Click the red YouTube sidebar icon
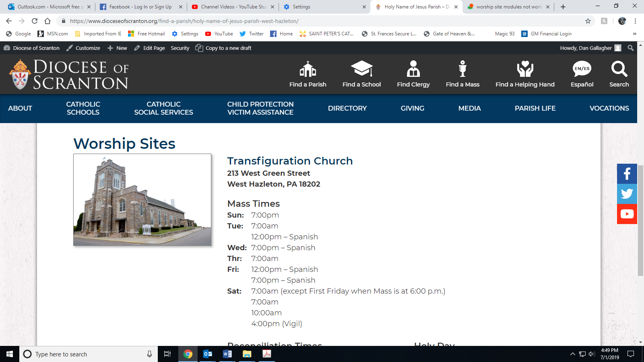644x362 pixels. coord(627,214)
